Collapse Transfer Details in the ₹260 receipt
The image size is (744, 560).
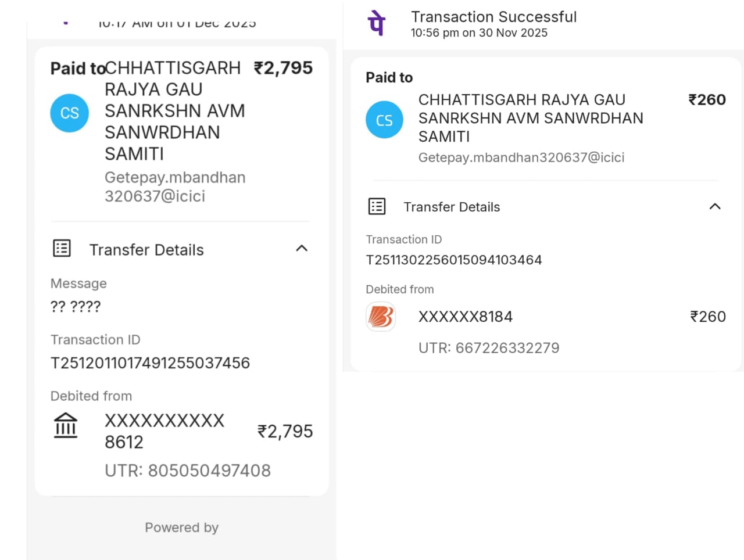click(715, 206)
